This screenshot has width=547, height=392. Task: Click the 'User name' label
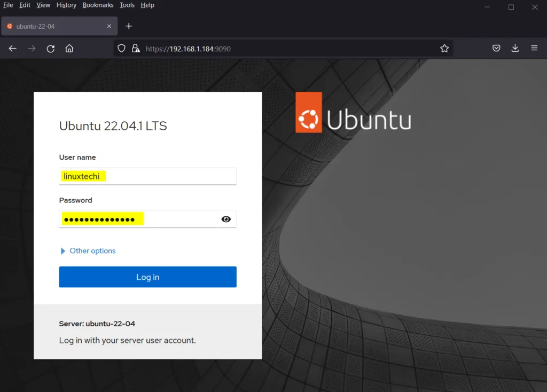[77, 158]
